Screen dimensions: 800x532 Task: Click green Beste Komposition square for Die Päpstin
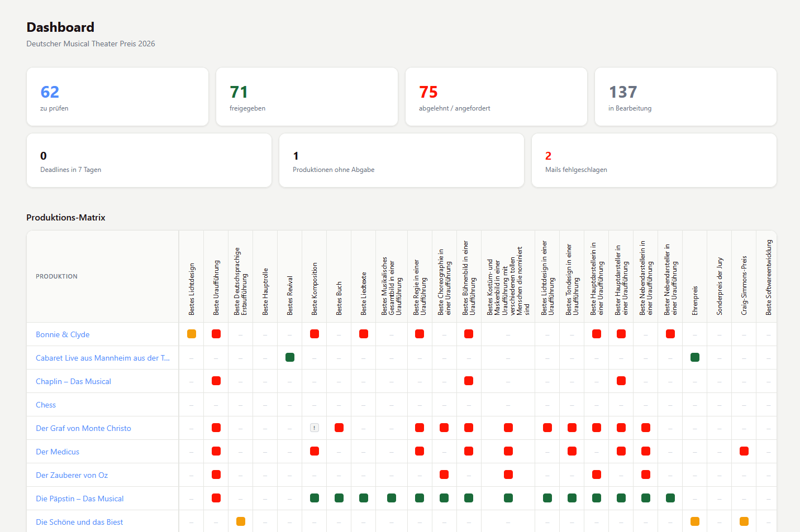(315, 498)
